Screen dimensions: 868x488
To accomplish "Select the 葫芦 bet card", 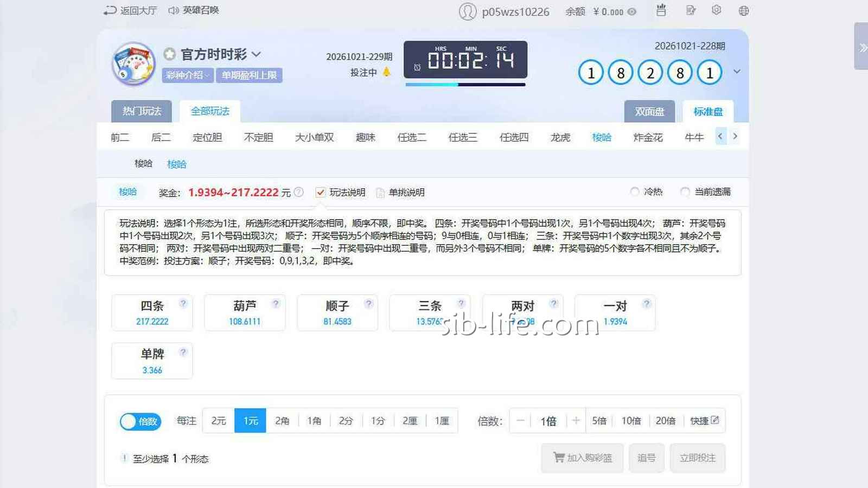I will pyautogui.click(x=245, y=313).
